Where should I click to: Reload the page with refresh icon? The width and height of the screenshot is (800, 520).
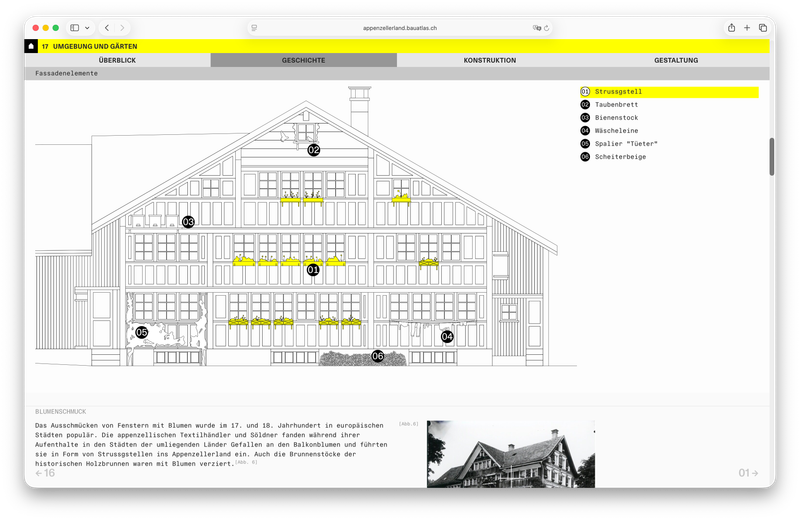pyautogui.click(x=546, y=28)
